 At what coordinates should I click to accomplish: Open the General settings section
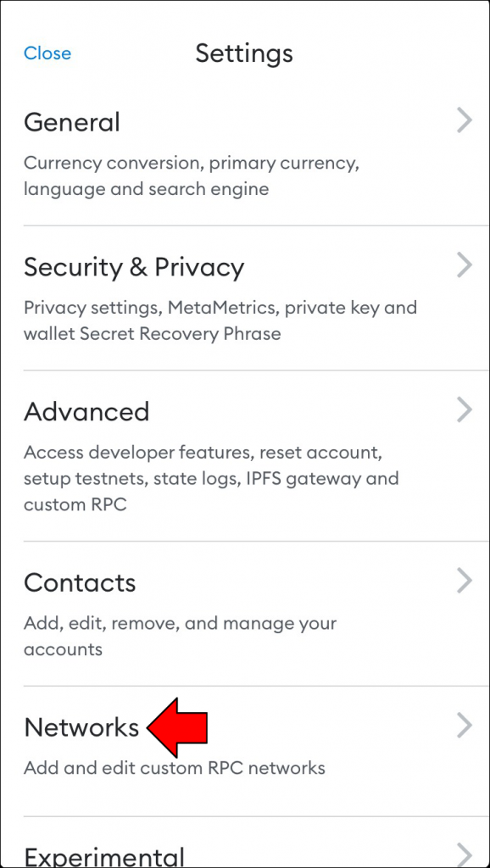(x=72, y=122)
